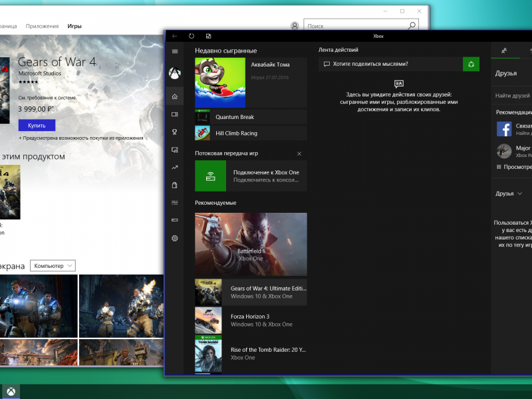532x399 pixels.
Task: Open Settings gear in the Xbox sidebar
Action: (x=175, y=238)
